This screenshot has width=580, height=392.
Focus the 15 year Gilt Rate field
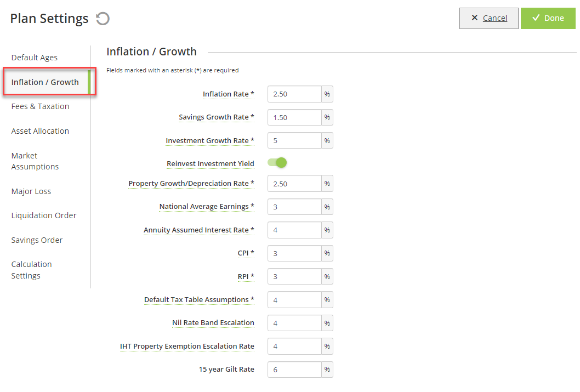294,370
